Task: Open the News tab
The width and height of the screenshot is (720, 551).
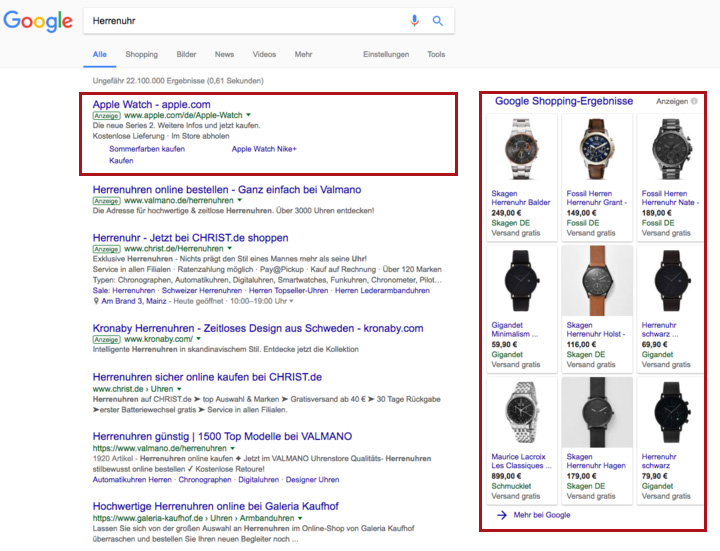Action: (x=225, y=54)
